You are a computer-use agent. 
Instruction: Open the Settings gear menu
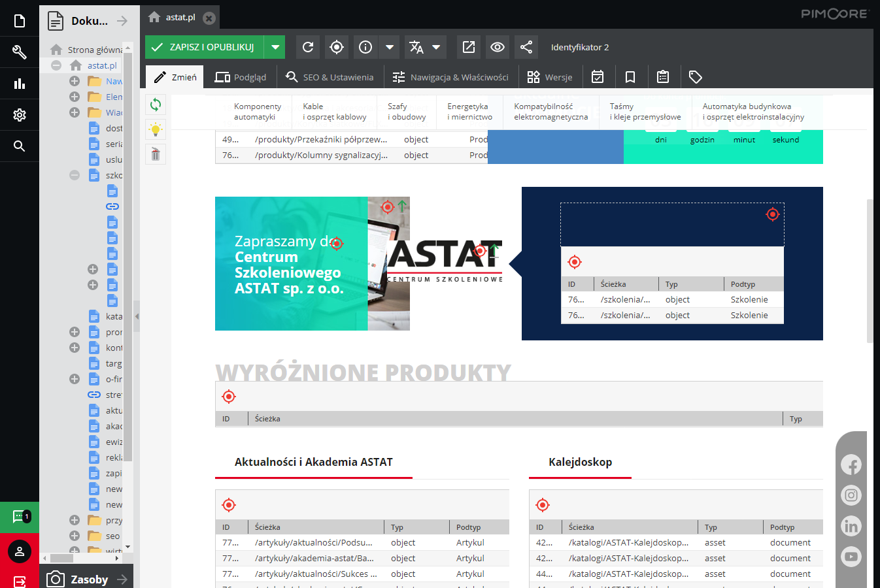pos(20,115)
